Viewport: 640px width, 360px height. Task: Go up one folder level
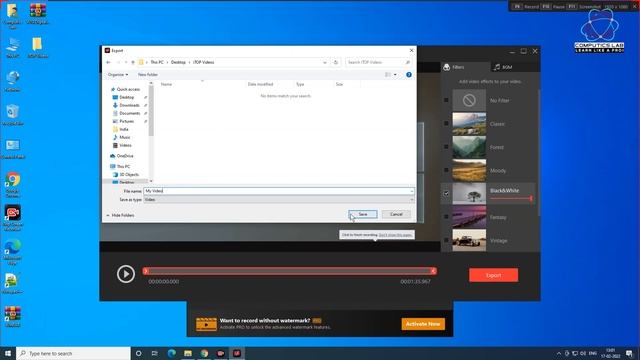pyautogui.click(x=133, y=62)
